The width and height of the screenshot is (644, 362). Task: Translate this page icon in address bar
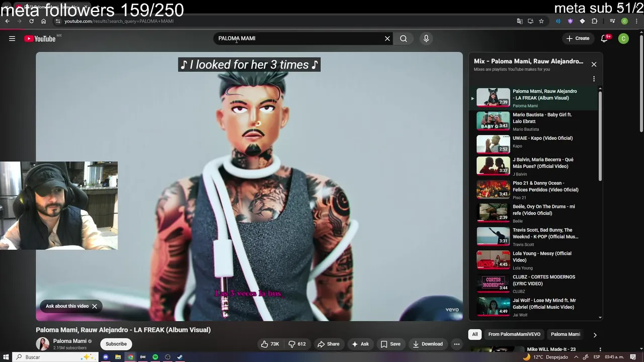(520, 21)
